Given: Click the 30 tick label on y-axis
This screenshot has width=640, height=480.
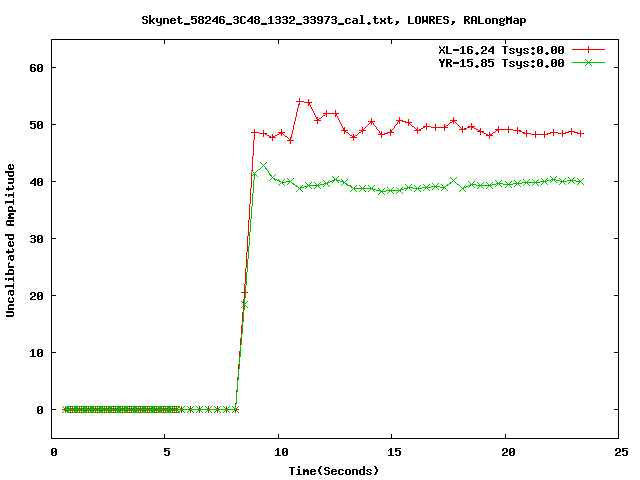Looking at the screenshot, I should coord(37,239).
